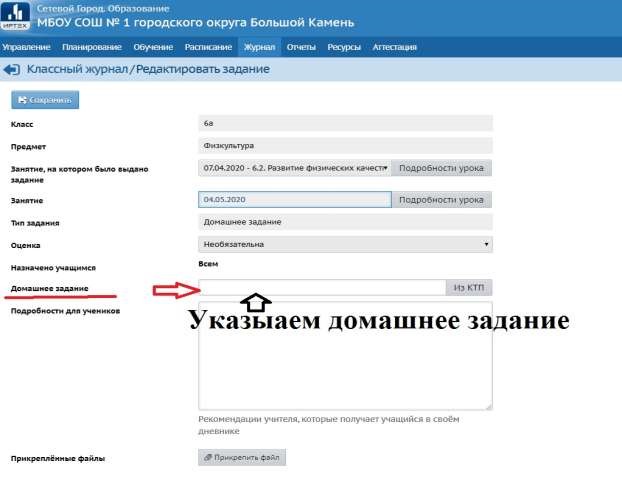Open Подробности урока for 07.04.2020 lesson
Image resolution: width=622 pixels, height=488 pixels.
[x=442, y=168]
